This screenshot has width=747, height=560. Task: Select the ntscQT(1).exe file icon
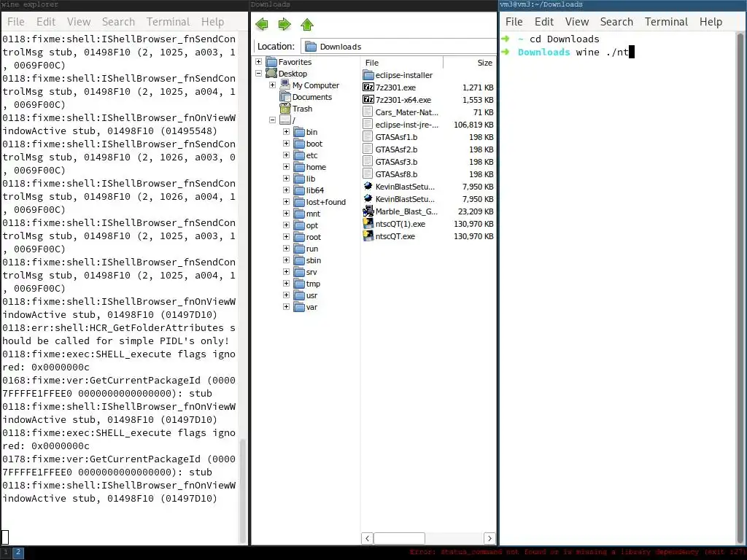368,223
